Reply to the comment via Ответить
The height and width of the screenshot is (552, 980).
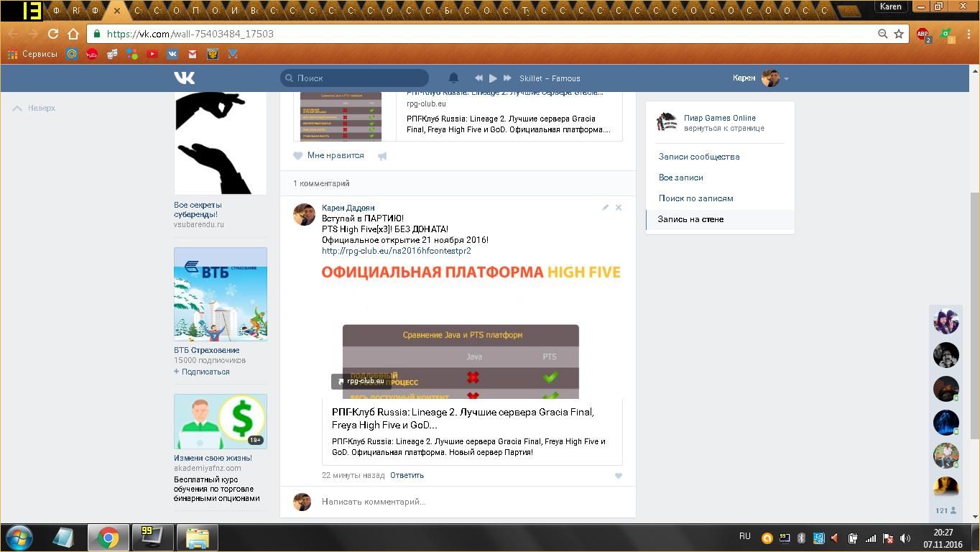tap(407, 475)
